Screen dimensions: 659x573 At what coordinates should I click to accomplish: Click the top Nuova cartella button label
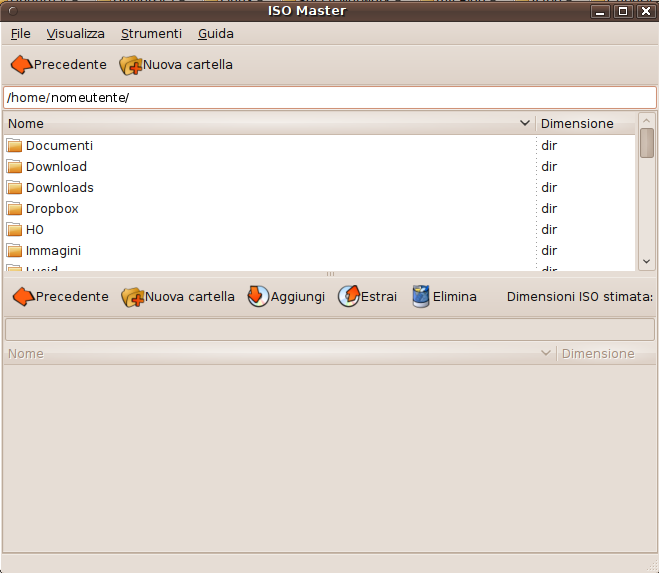[x=188, y=65]
